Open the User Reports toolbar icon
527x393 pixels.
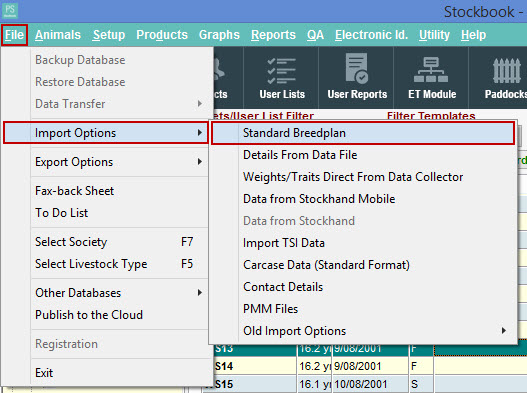[x=357, y=78]
